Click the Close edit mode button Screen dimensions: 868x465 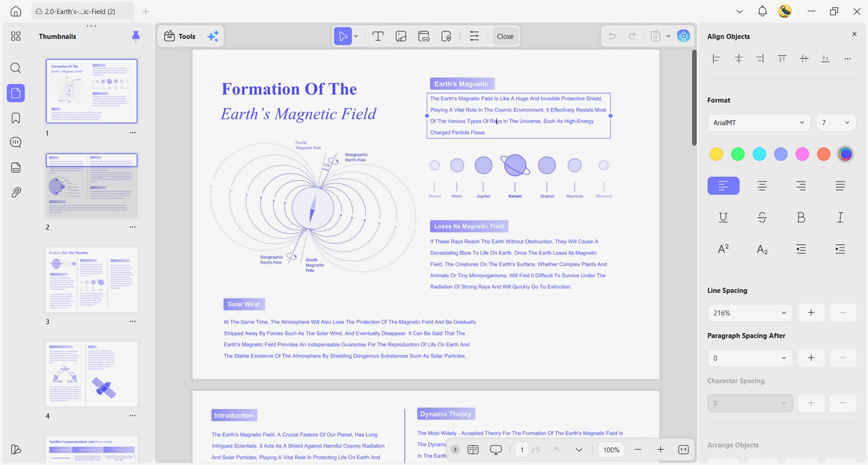[505, 37]
